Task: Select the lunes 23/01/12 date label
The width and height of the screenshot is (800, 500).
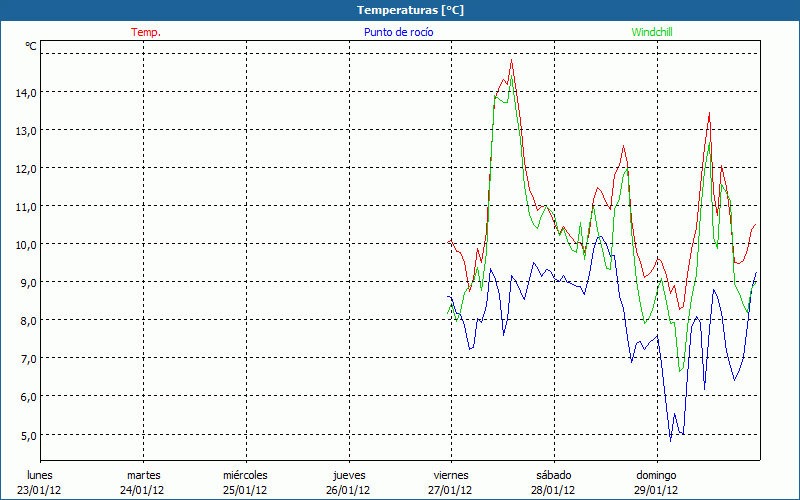Action: point(40,482)
